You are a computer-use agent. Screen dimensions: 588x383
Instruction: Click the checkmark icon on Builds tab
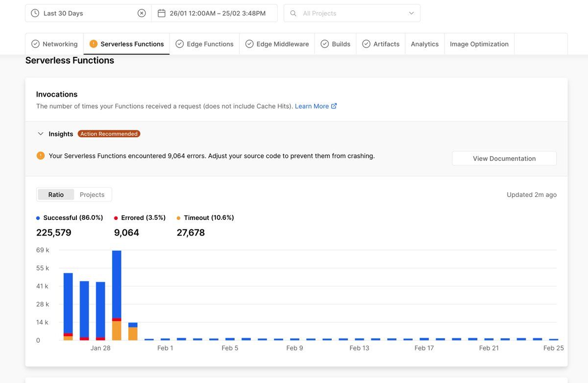click(x=324, y=44)
